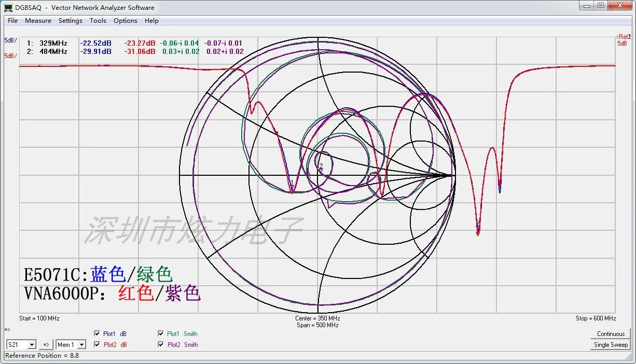Open the Settings menu
This screenshot has height=364, width=636.
70,21
